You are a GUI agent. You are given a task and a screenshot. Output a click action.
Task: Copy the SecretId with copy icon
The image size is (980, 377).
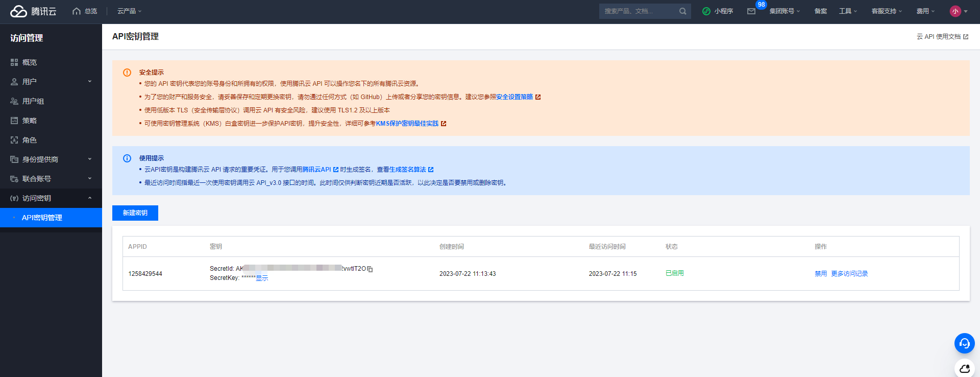coord(370,269)
